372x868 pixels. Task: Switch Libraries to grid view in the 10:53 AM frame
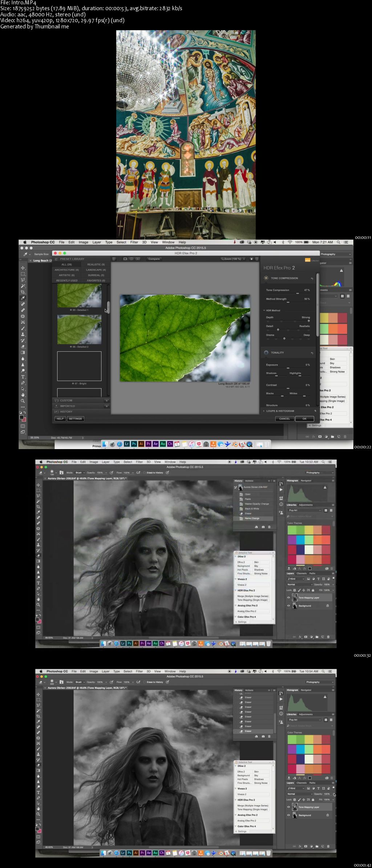[326, 511]
